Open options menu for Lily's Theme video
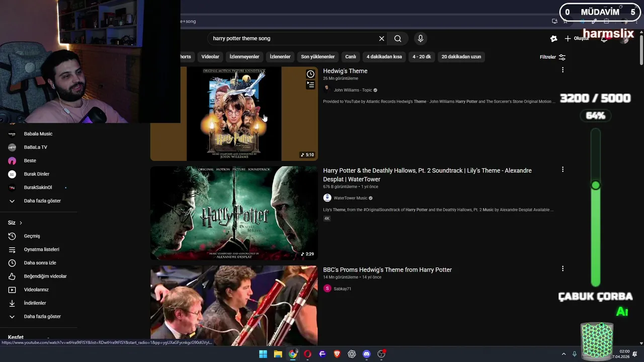 tap(562, 169)
